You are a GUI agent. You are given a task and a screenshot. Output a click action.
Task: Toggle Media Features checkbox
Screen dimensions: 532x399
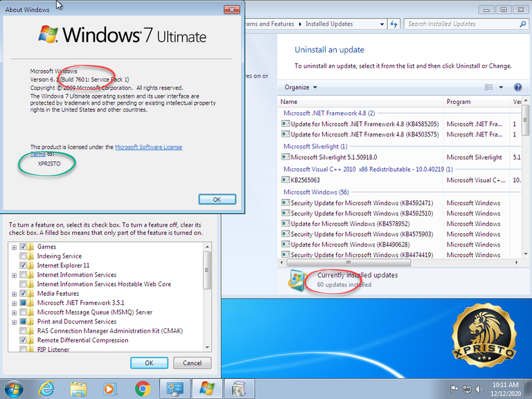(x=23, y=293)
